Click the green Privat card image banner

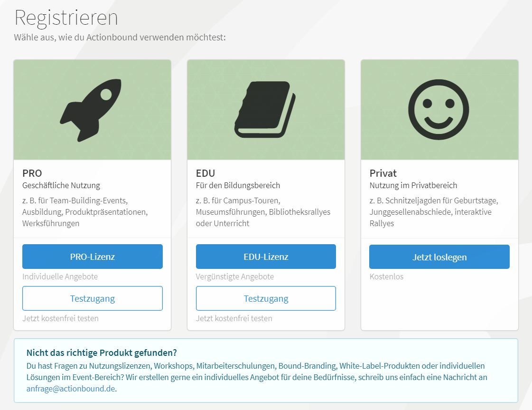click(439, 110)
